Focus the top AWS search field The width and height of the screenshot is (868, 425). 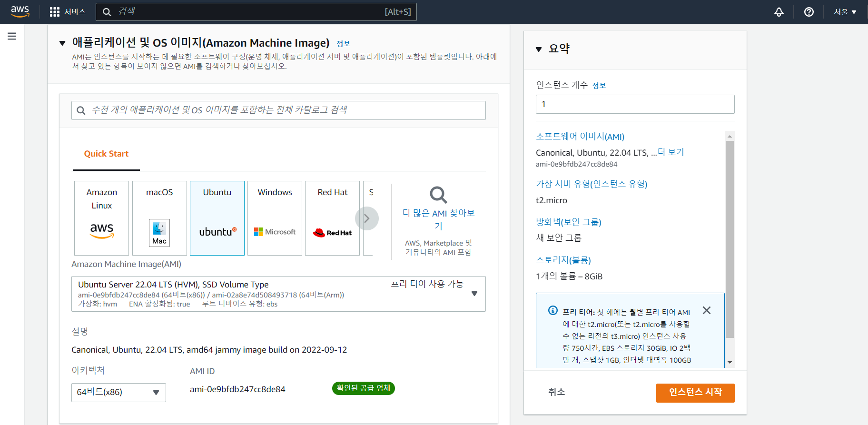[256, 12]
